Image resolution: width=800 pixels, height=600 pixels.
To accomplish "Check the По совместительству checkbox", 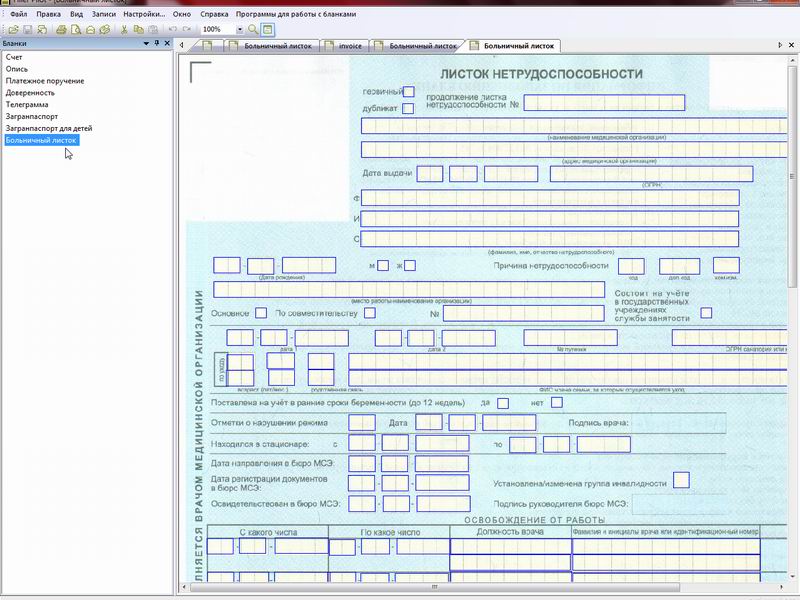I will point(370,313).
